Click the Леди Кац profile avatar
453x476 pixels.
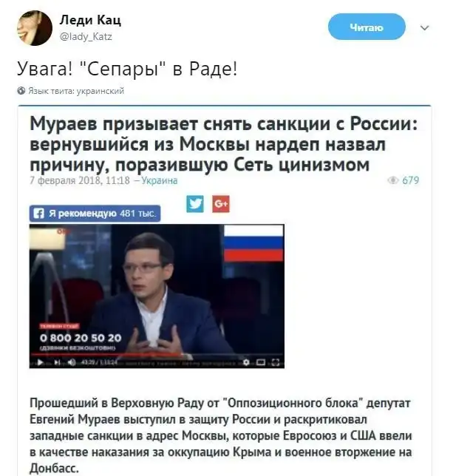coord(34,28)
